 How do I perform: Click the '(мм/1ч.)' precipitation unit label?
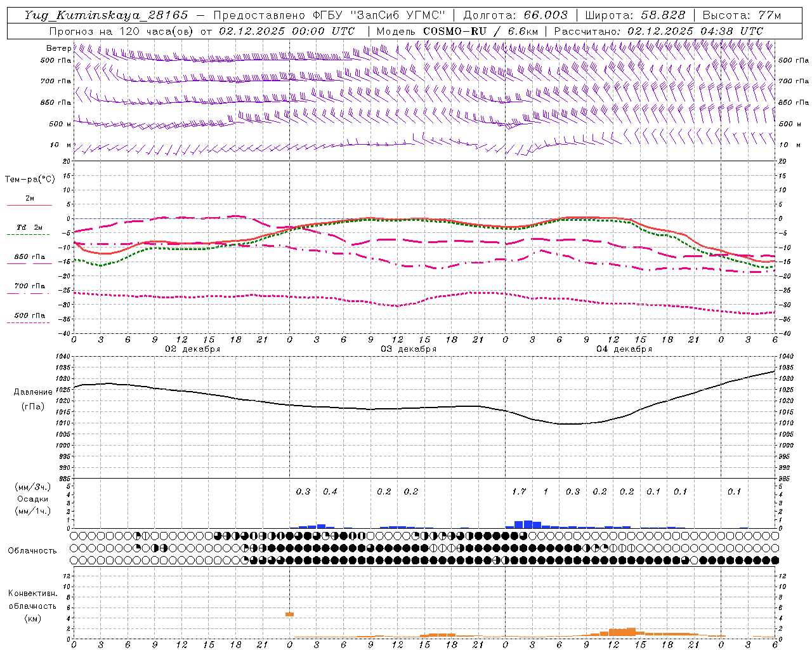point(32,511)
